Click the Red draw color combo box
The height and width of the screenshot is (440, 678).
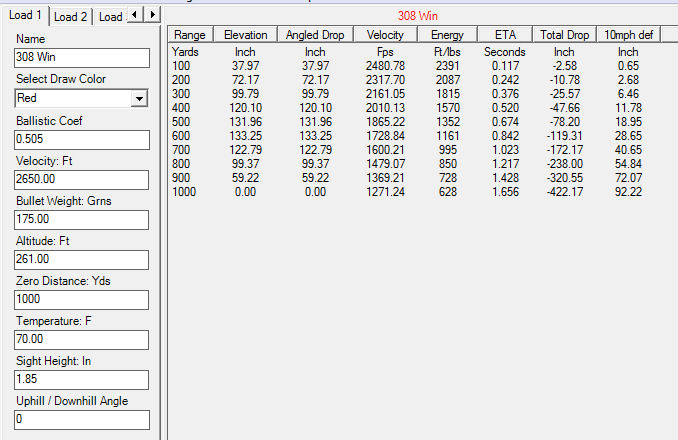point(81,98)
